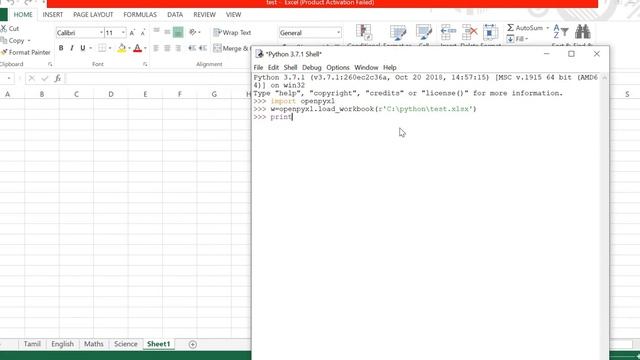Expand the font color dropdown arrow
This screenshot has width=640, height=360.
tap(145, 48)
